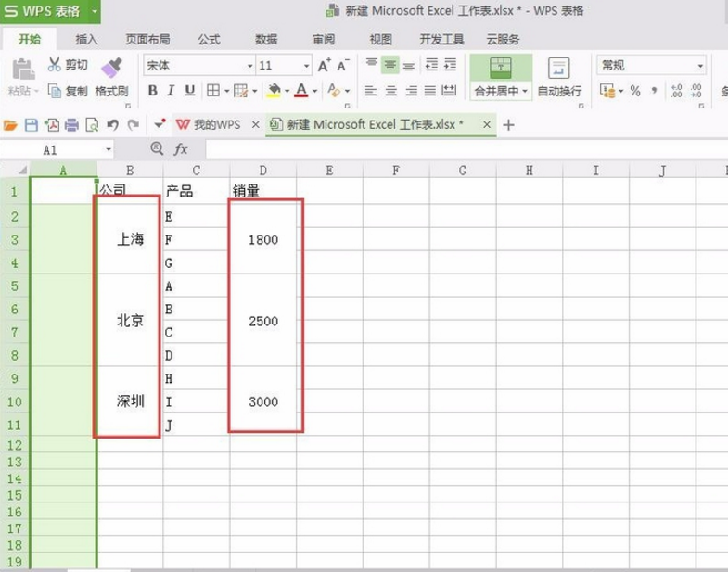Increase decimal places icon
This screenshot has height=572, width=728.
676,91
